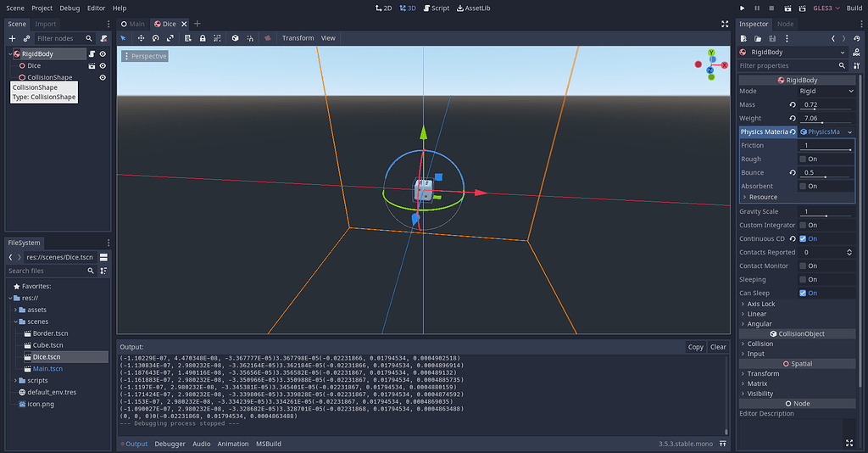Screen dimensions: 868x453
Task: Toggle visibility of Dice node
Action: tap(103, 66)
